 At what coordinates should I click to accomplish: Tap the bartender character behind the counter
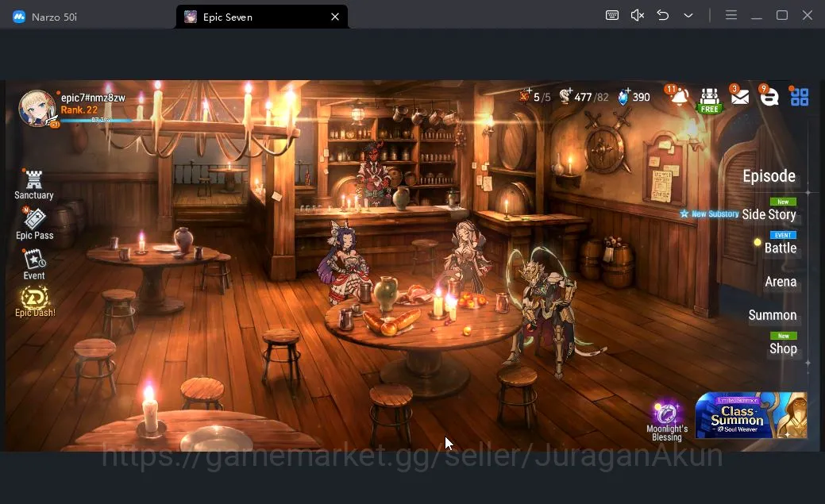point(373,174)
